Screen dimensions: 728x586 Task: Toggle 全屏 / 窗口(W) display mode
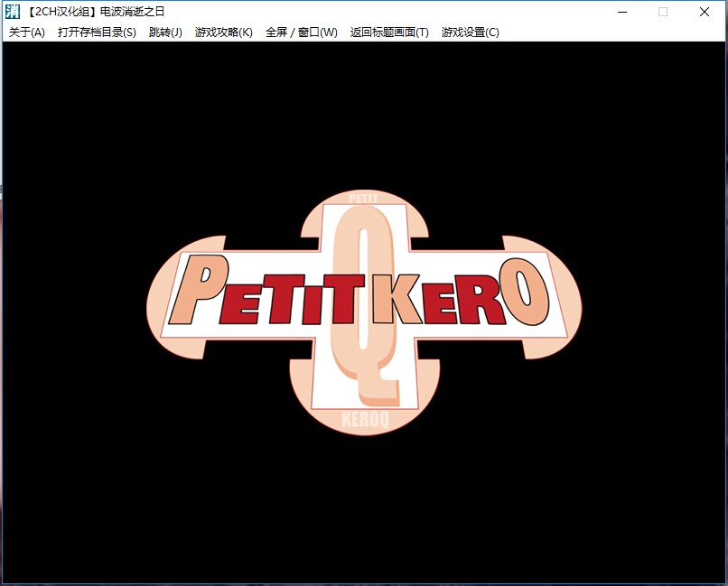pos(301,33)
